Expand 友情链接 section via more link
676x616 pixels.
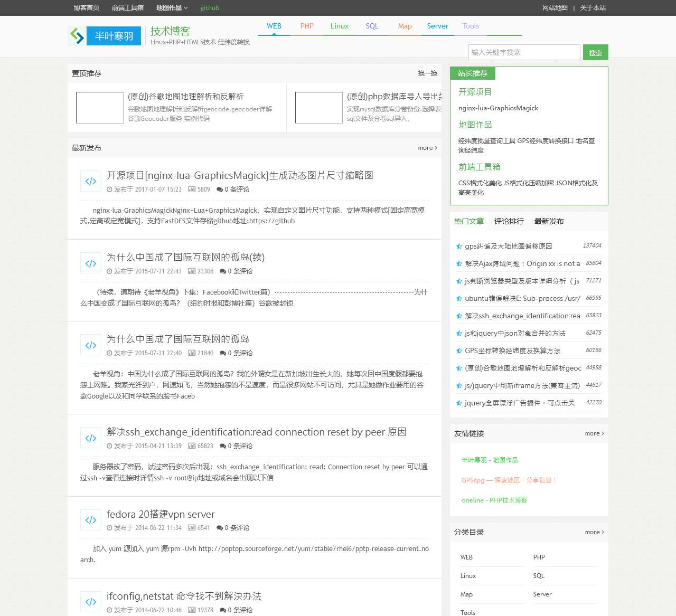pyautogui.click(x=595, y=433)
